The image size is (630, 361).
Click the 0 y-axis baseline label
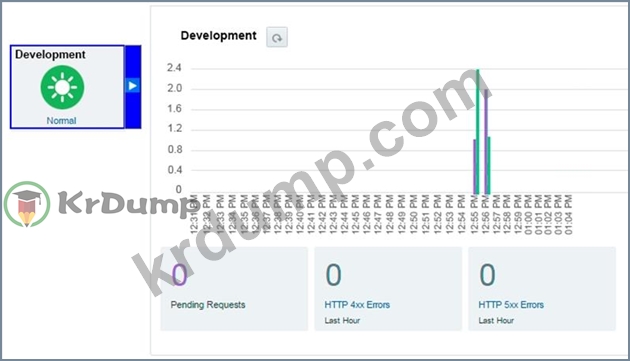tap(179, 189)
